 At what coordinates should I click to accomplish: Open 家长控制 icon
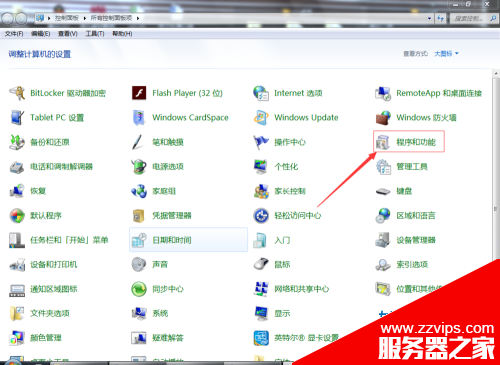261,191
